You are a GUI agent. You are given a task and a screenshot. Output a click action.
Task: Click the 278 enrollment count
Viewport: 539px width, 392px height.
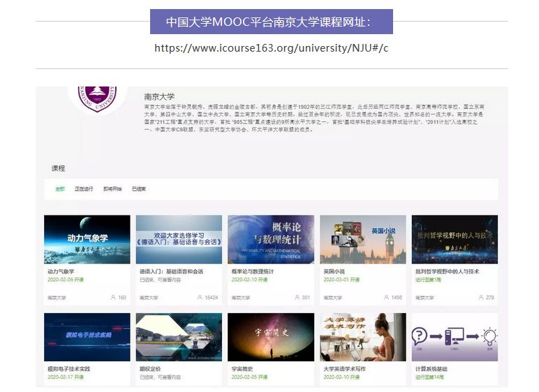[490, 298]
